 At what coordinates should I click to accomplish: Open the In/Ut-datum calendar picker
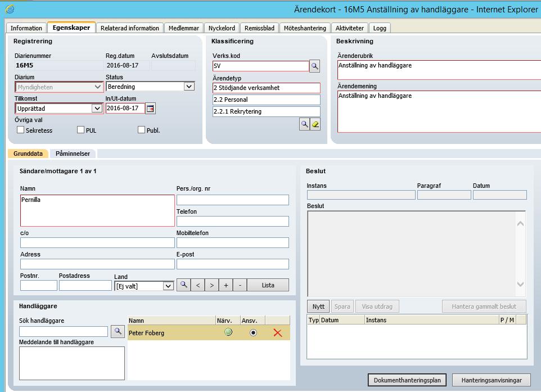point(150,109)
